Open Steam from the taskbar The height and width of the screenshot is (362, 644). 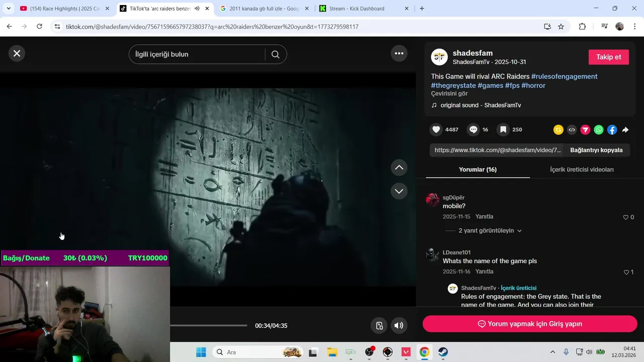click(x=443, y=352)
